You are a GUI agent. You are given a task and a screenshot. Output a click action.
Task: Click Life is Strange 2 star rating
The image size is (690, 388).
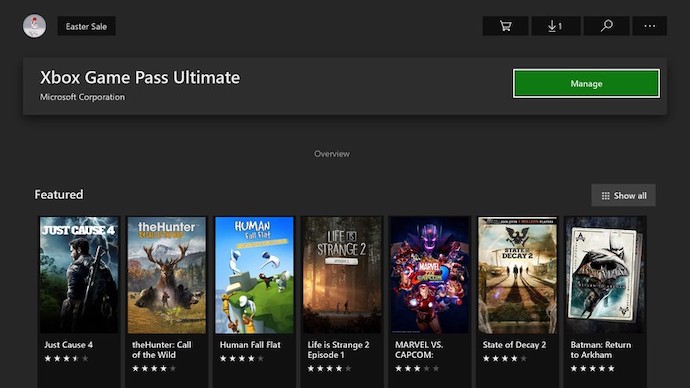pos(329,369)
